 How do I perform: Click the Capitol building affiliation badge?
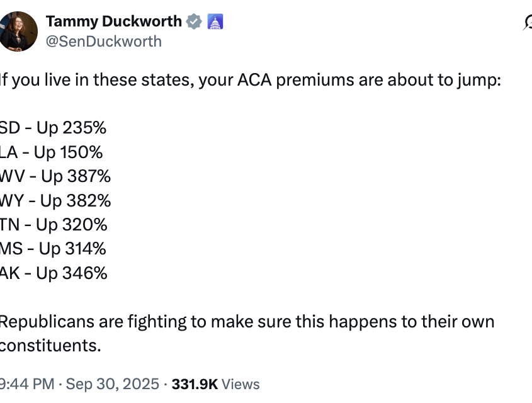(x=215, y=21)
